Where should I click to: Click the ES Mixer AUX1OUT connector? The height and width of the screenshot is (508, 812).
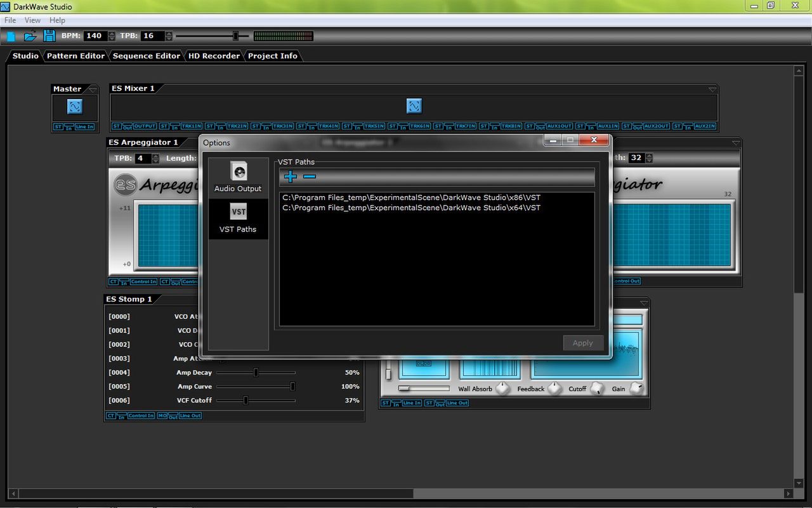click(560, 126)
